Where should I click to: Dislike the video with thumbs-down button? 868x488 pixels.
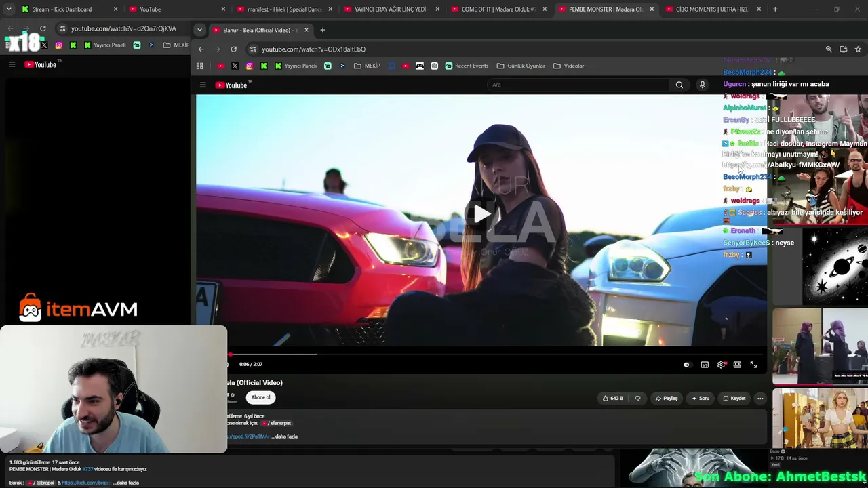pyautogui.click(x=637, y=398)
